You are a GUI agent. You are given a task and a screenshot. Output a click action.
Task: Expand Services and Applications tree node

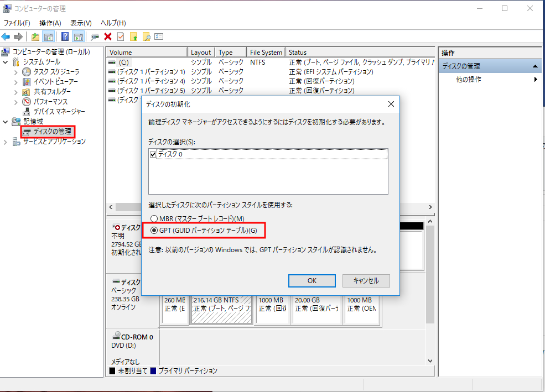pos(5,142)
